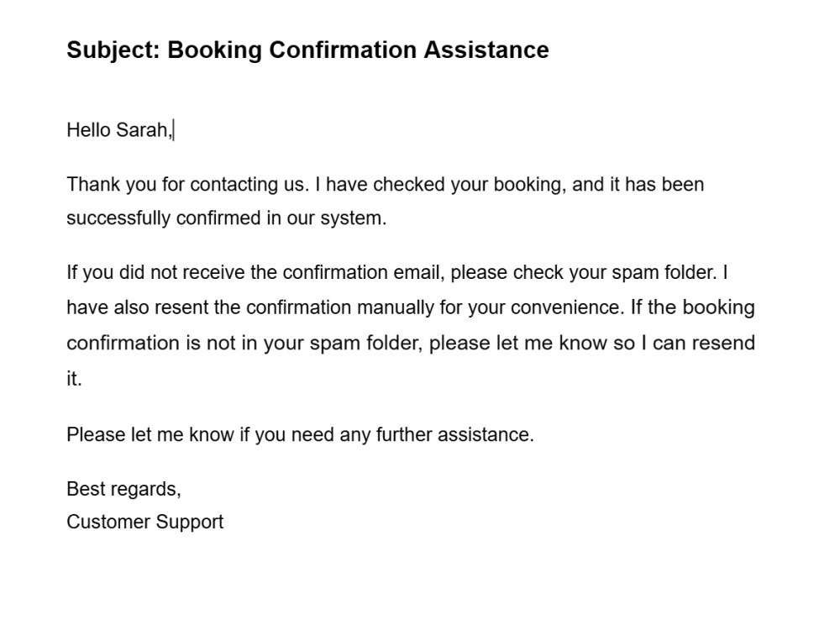Click the standalone "it." line

coord(74,380)
